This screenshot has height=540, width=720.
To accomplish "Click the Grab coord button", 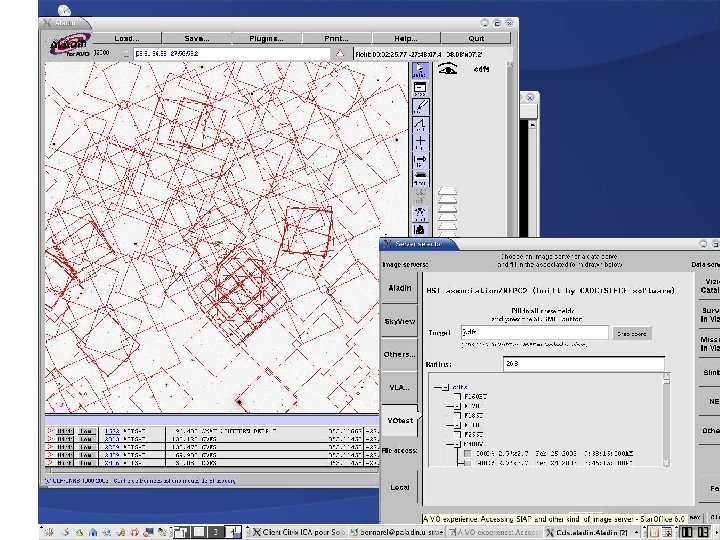I will 632,333.
